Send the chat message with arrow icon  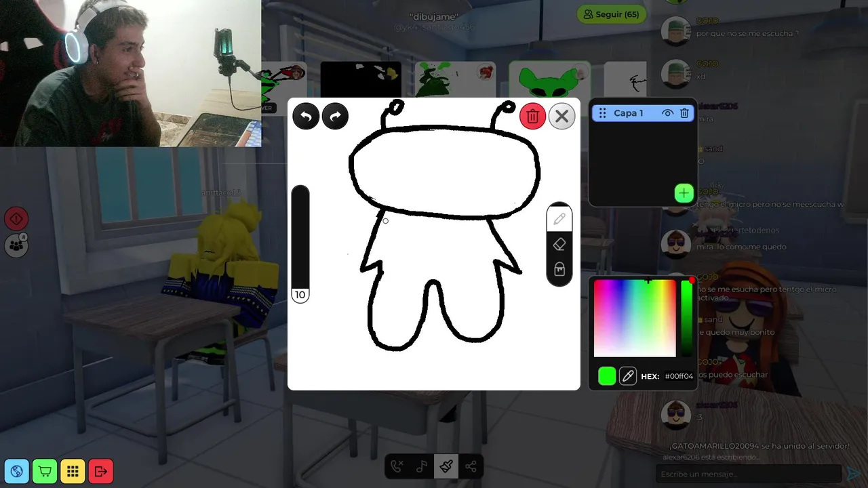[854, 474]
